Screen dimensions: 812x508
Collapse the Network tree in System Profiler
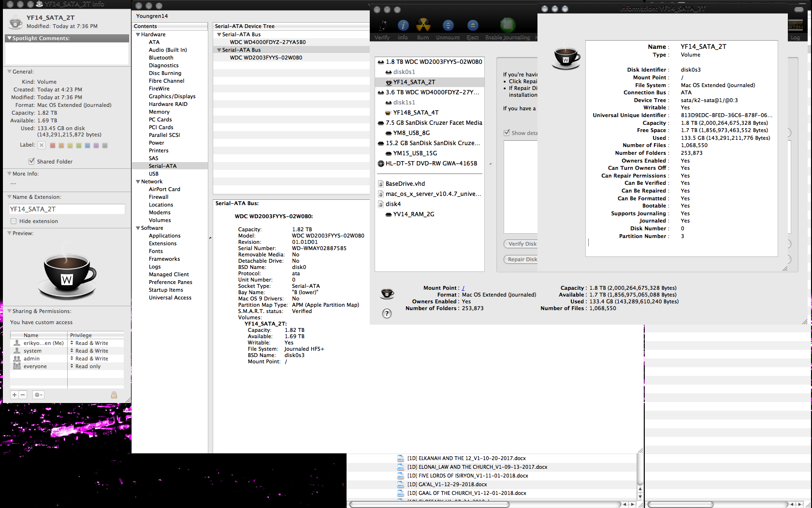(138, 182)
